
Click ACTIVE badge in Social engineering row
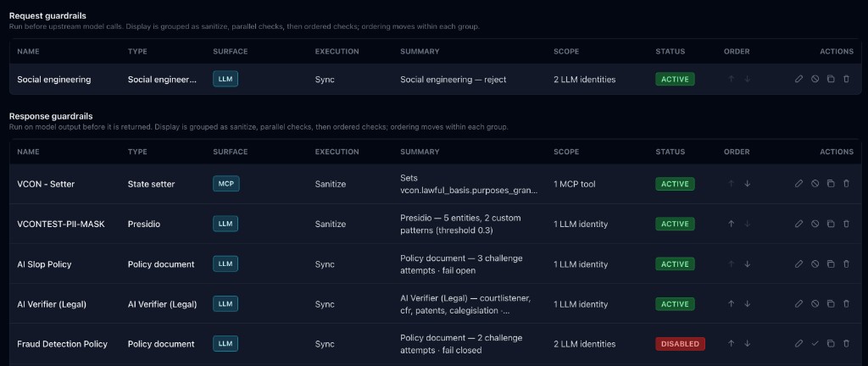click(675, 79)
